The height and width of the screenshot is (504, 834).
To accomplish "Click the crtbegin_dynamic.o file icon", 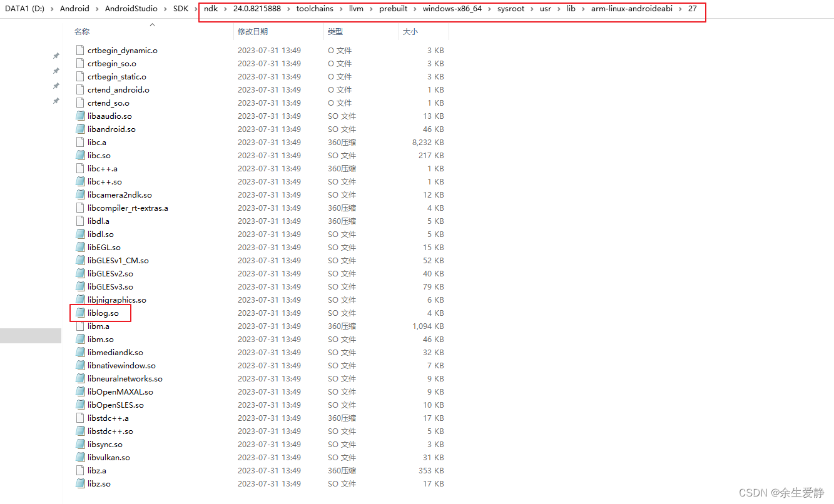I will pyautogui.click(x=79, y=50).
